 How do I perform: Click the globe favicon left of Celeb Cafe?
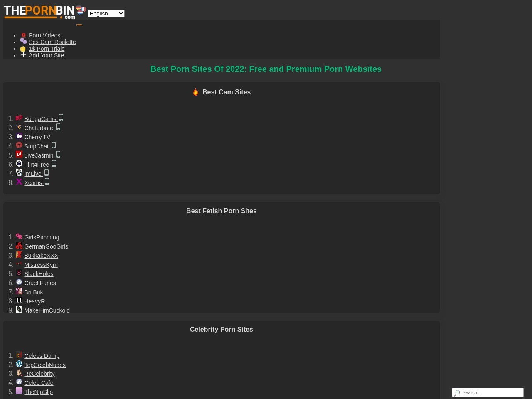pos(19,382)
